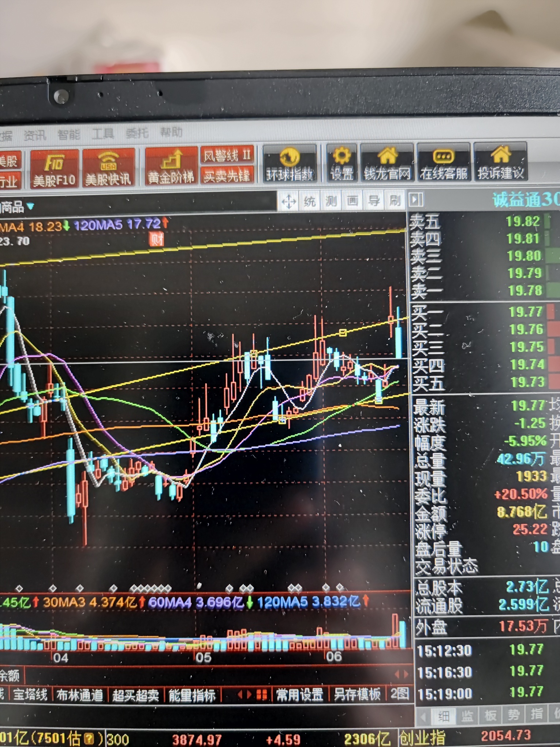
Task: Click the 买卖先锋 button
Action: 227,176
